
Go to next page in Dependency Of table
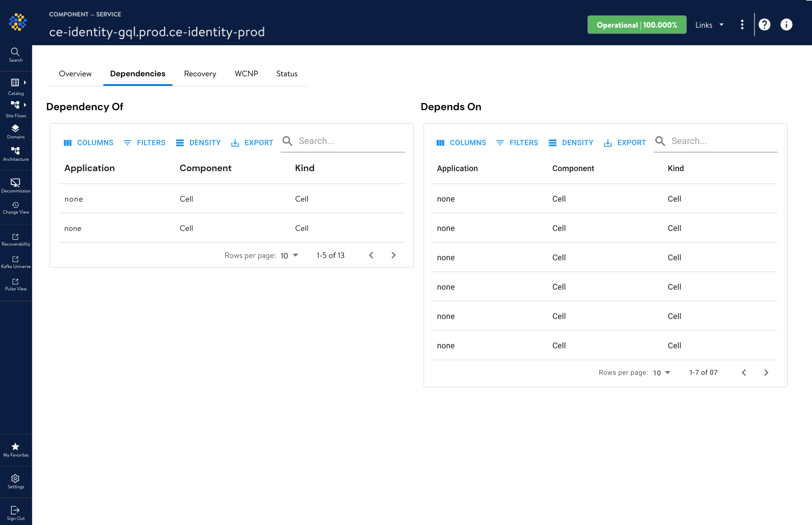point(393,255)
